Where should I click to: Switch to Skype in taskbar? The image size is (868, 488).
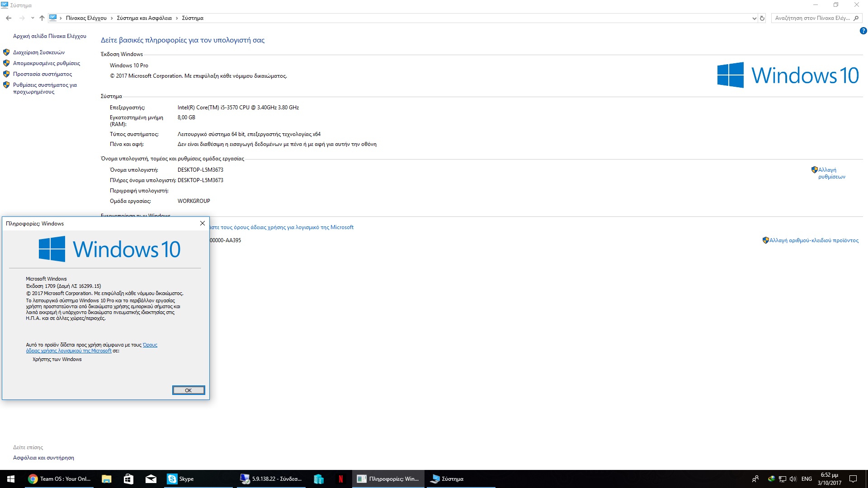(198, 479)
